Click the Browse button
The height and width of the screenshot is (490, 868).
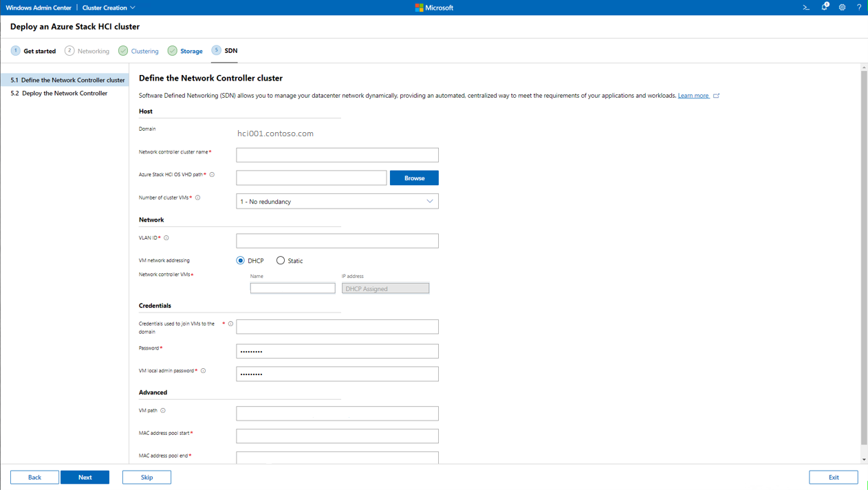[414, 178]
